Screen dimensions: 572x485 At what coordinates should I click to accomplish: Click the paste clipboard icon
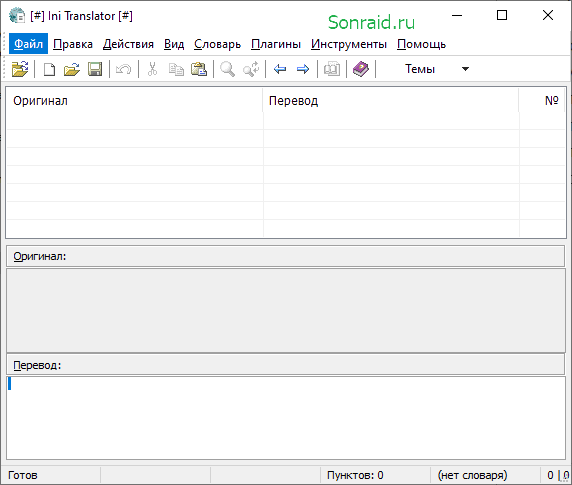pyautogui.click(x=199, y=69)
